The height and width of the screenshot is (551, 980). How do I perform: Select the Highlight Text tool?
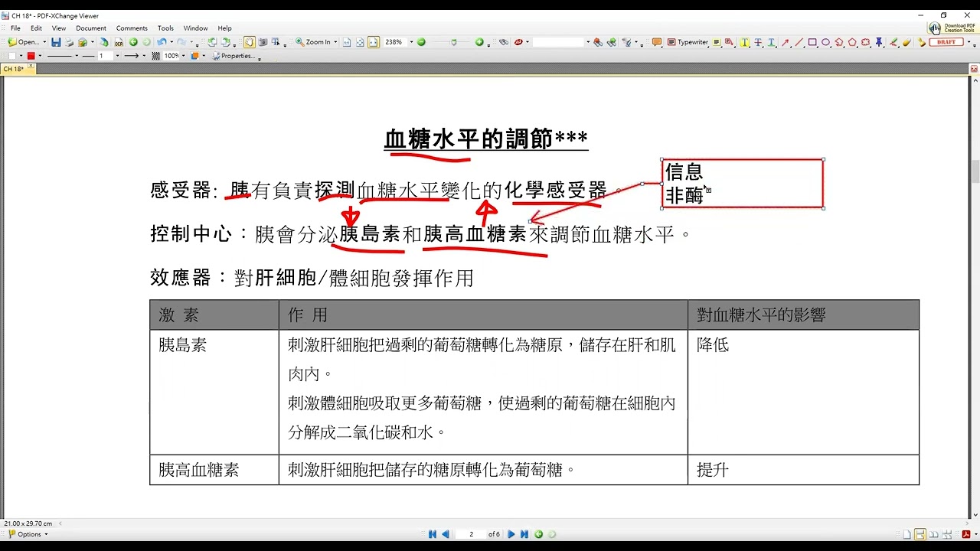coord(745,42)
